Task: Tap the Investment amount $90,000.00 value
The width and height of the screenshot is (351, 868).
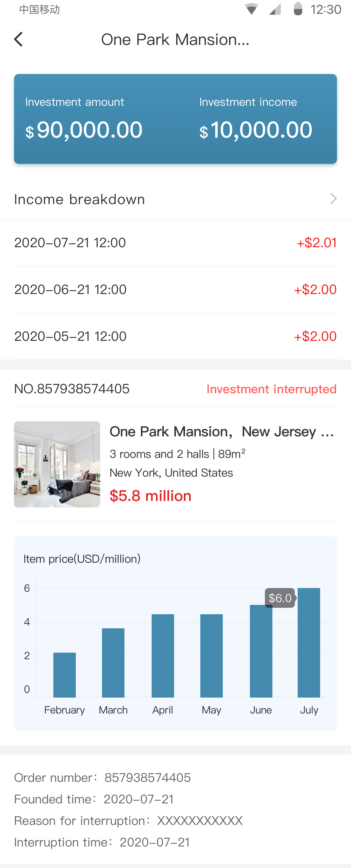Action: click(84, 130)
